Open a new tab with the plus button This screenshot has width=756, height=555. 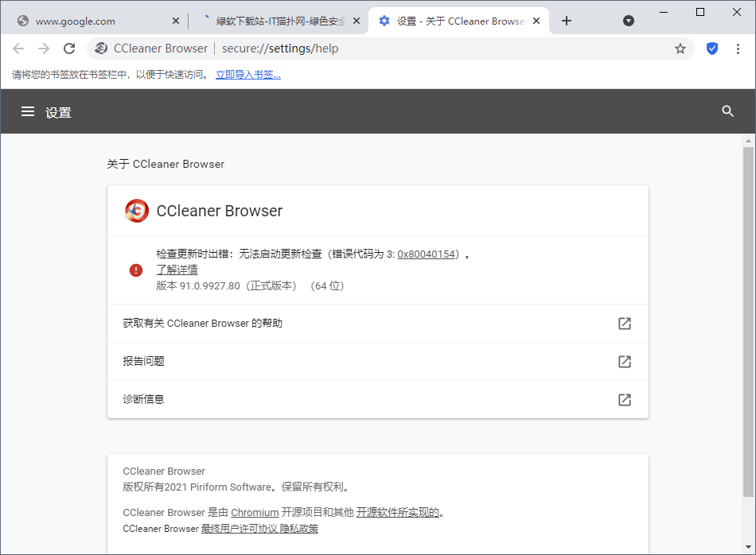[567, 21]
